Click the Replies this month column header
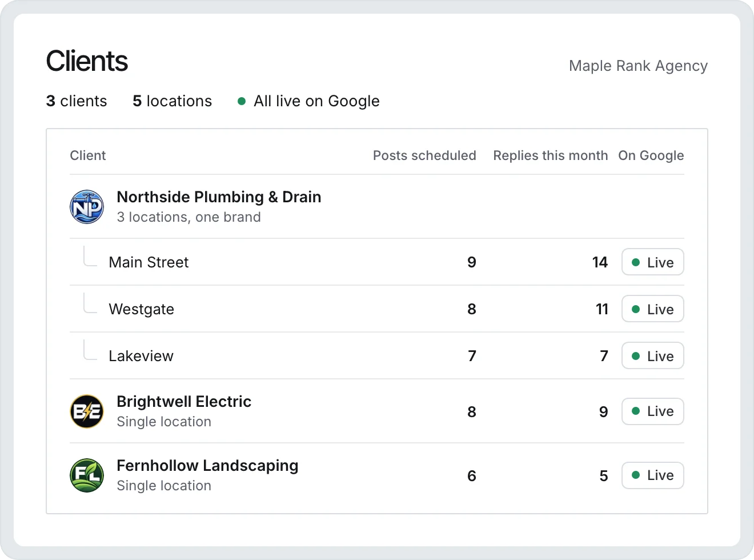The image size is (754, 560). point(551,155)
